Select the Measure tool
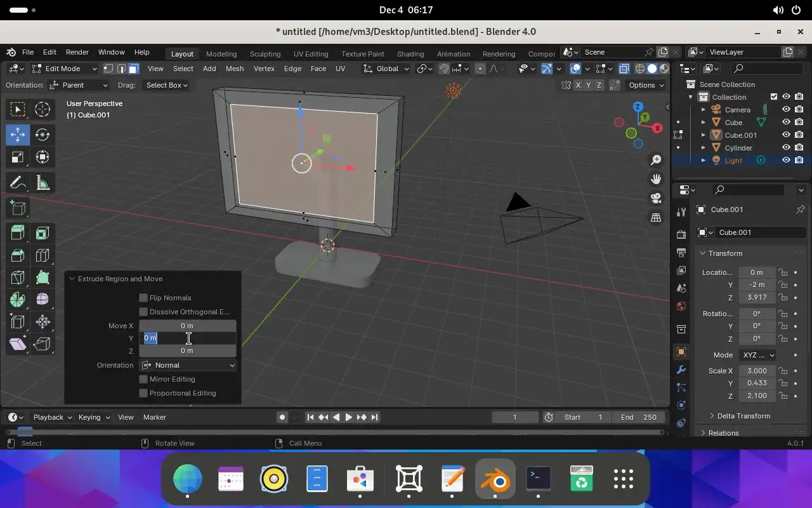Screen dimensions: 812x508 pos(43,184)
